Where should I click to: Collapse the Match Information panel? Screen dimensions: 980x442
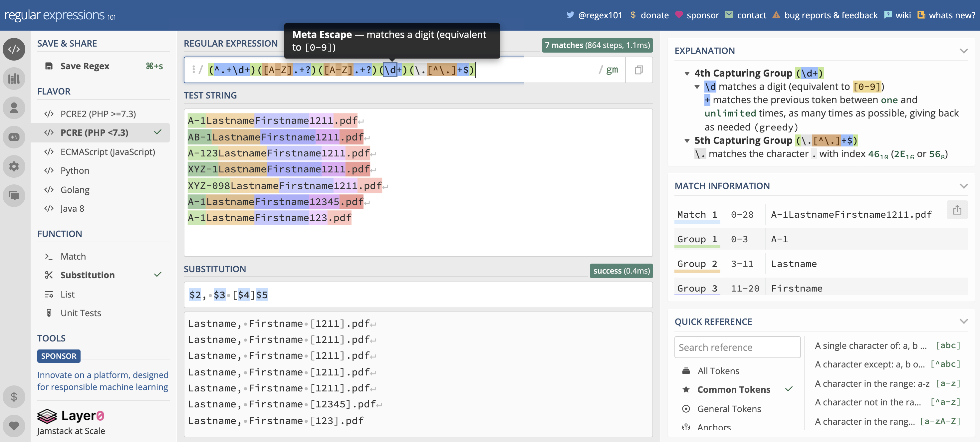click(x=963, y=186)
